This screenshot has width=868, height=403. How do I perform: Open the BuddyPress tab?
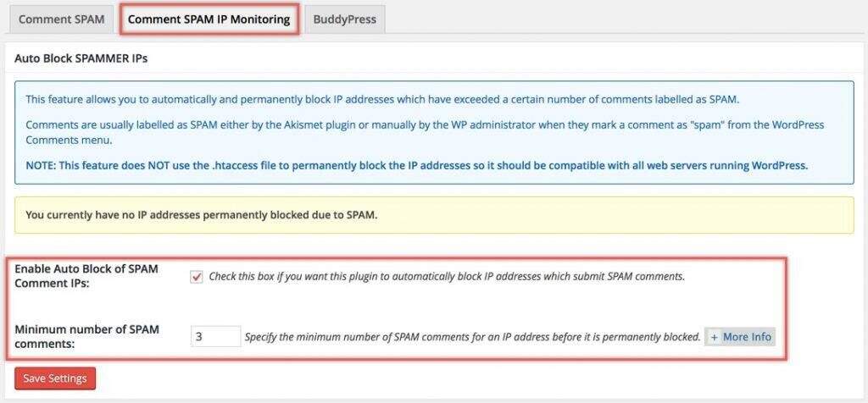click(x=344, y=19)
